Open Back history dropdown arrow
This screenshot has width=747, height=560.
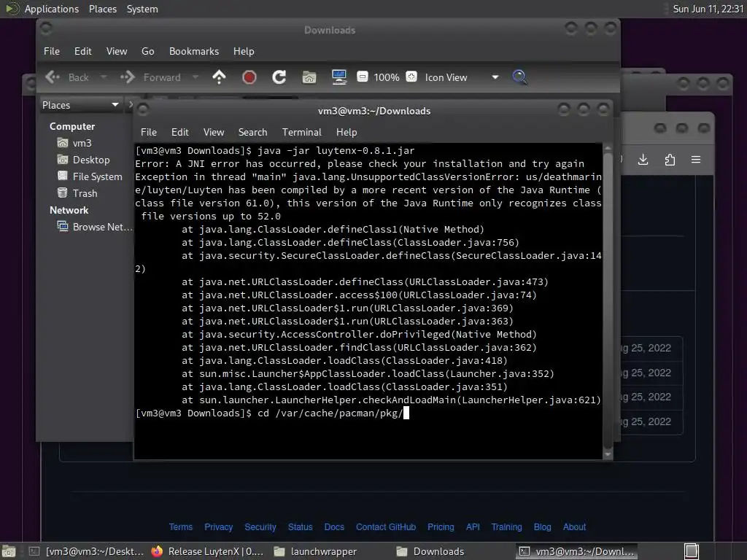(104, 77)
